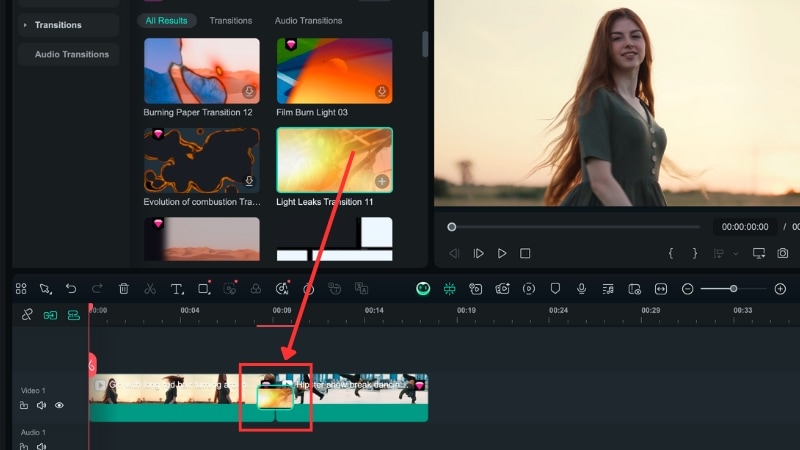Image resolution: width=800 pixels, height=450 pixels.
Task: Click the 00:00:00:00 timecode field
Action: (745, 227)
